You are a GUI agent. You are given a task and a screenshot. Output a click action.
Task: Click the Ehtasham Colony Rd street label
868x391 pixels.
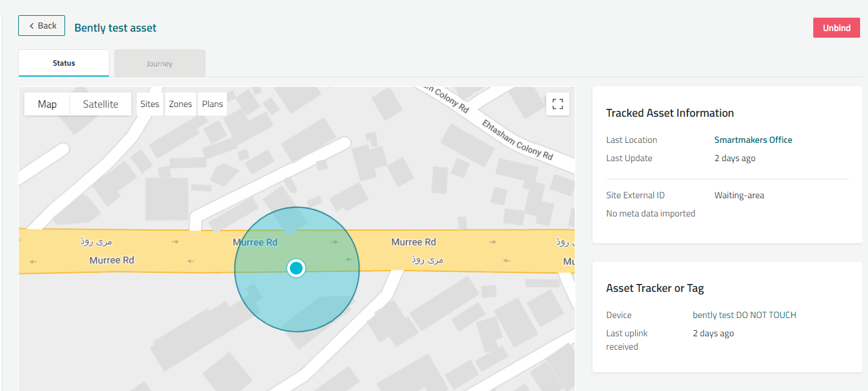517,139
